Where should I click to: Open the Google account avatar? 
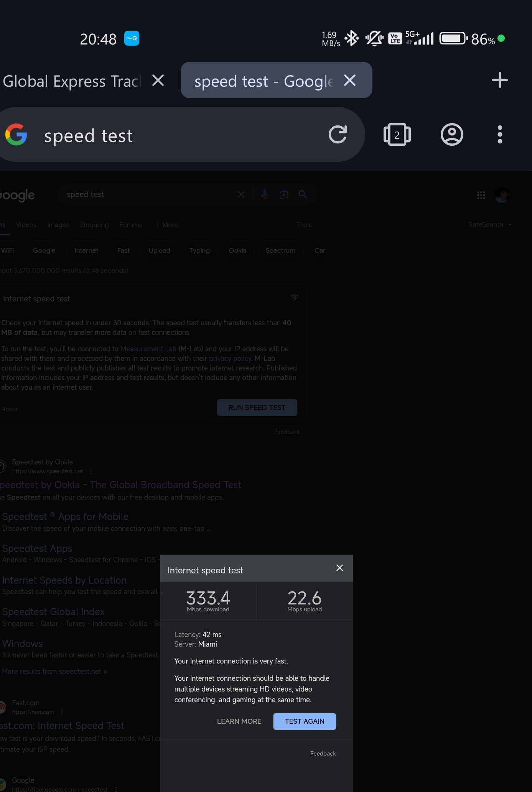pos(502,195)
